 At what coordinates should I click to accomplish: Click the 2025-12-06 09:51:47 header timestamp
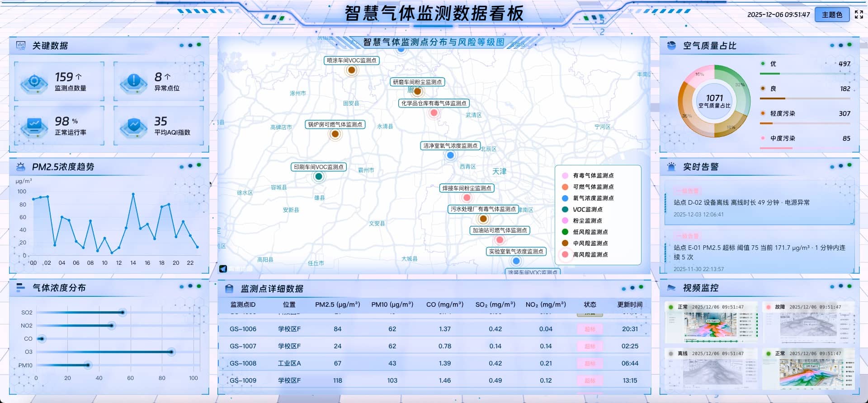coord(778,14)
